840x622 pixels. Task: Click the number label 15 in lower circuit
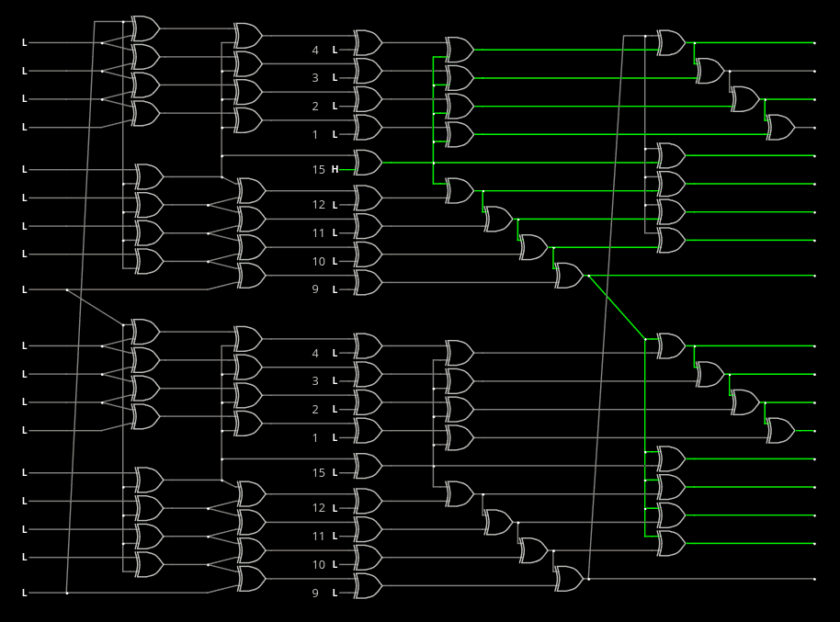pyautogui.click(x=318, y=473)
